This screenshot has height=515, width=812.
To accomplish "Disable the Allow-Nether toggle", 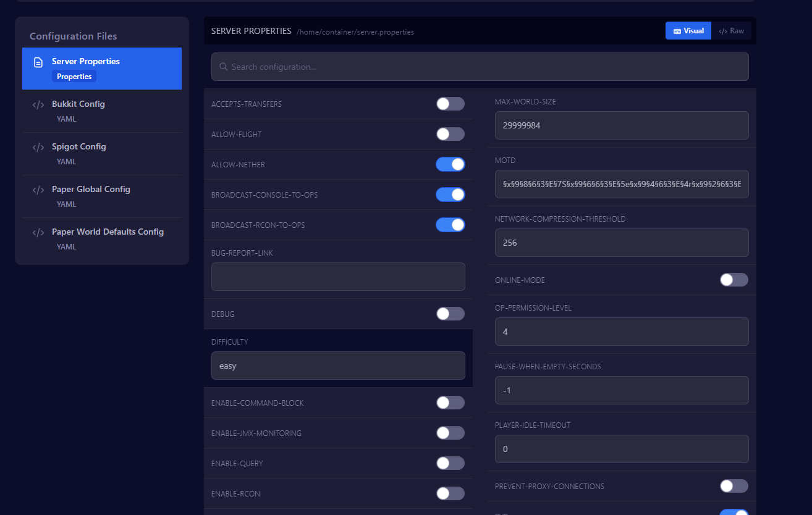I will 450,164.
